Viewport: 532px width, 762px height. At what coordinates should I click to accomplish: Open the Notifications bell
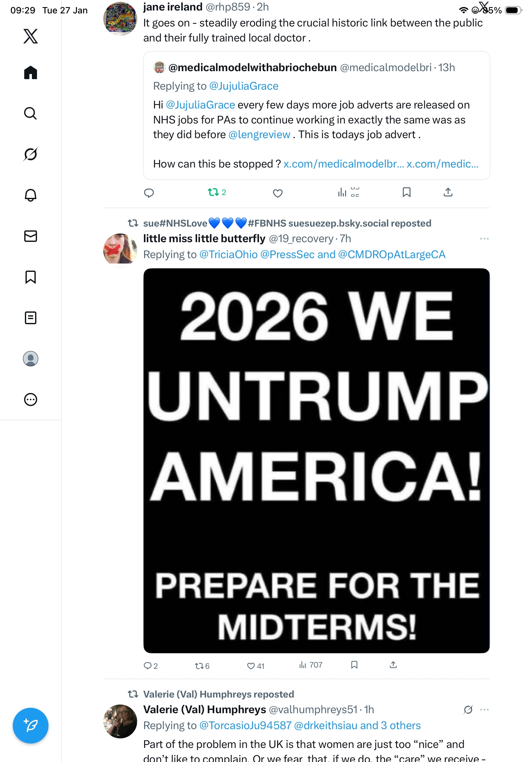click(x=31, y=195)
